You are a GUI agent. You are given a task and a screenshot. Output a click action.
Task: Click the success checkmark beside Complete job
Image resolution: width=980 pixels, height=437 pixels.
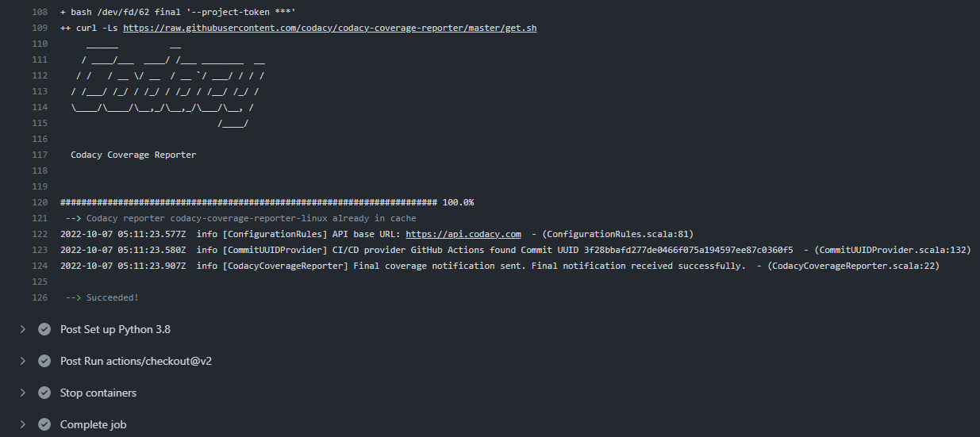pyautogui.click(x=44, y=424)
